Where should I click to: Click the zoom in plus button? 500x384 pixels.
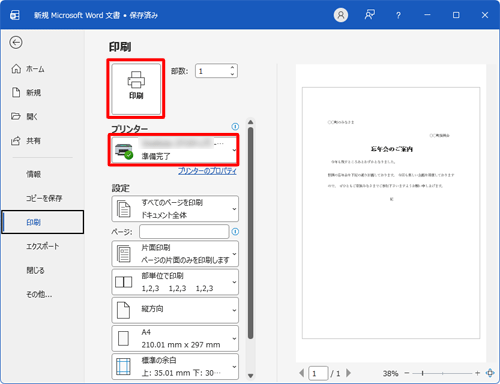point(477,373)
